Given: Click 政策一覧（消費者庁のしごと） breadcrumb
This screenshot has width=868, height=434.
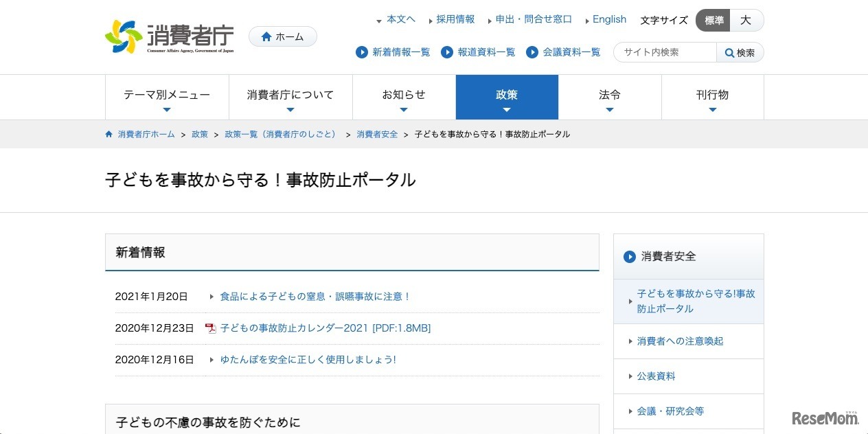Looking at the screenshot, I should click(282, 135).
